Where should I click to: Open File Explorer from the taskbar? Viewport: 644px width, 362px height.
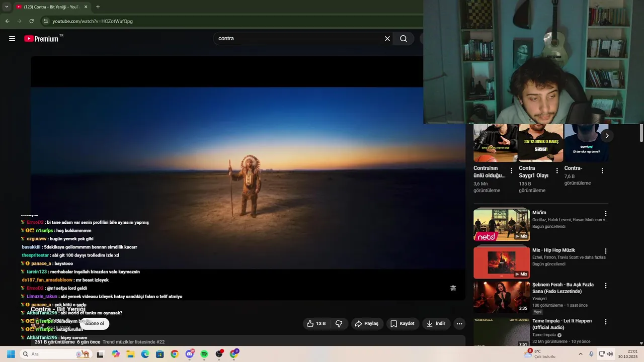pos(130,354)
